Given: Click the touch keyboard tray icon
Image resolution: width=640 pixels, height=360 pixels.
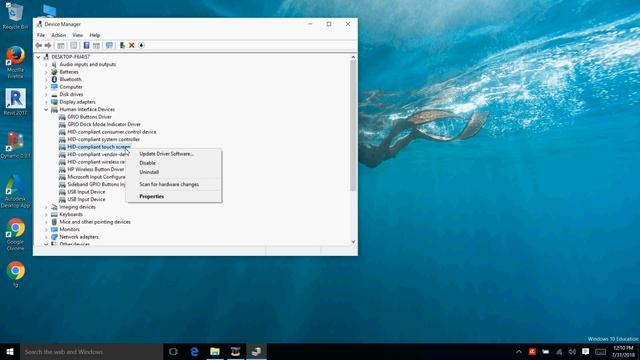Looking at the screenshot, I should 600,351.
